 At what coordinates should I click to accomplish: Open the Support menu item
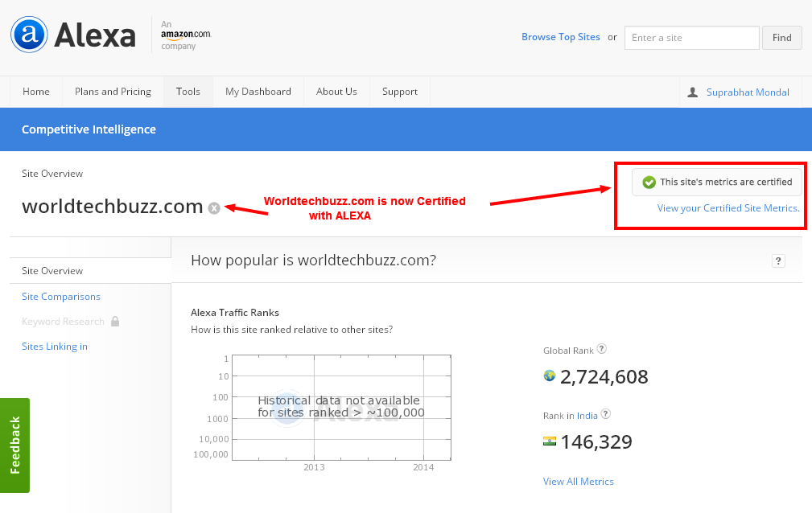pos(400,92)
